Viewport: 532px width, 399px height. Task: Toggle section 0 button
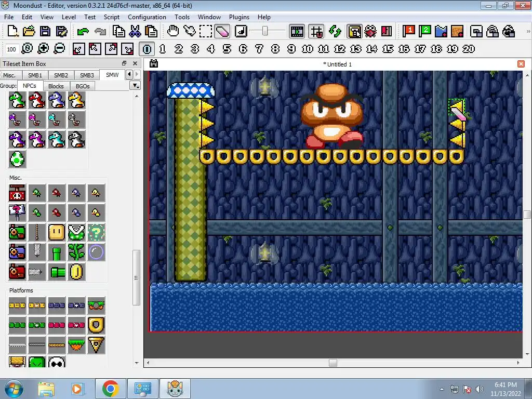coord(147,49)
